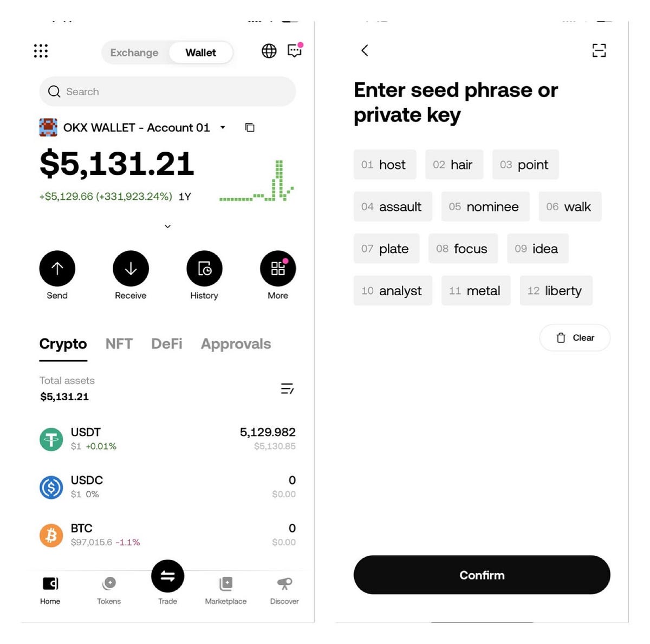Viewport: 650px width, 644px height.
Task: Open messages via the chat icon
Action: coord(295,51)
